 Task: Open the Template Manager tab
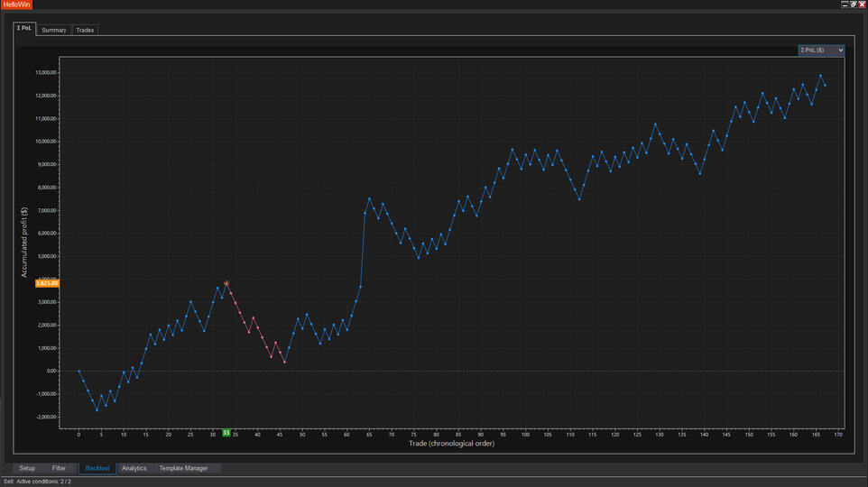pos(183,468)
